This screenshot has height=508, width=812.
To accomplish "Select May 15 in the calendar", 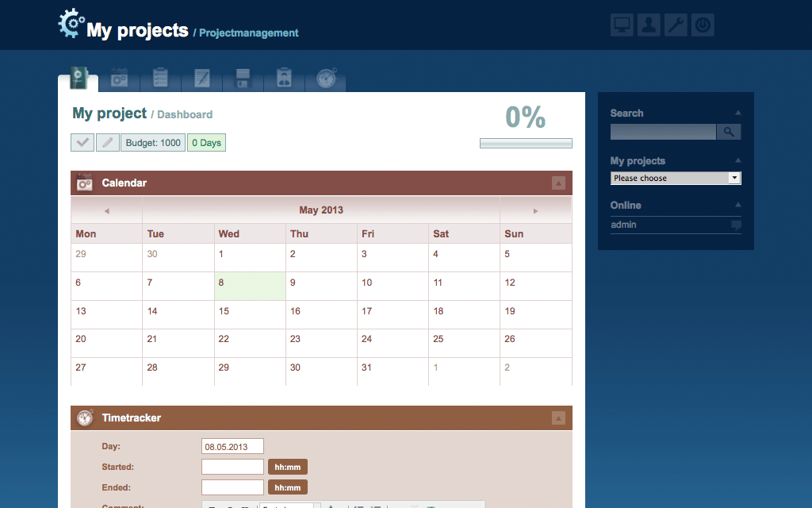I will point(224,311).
